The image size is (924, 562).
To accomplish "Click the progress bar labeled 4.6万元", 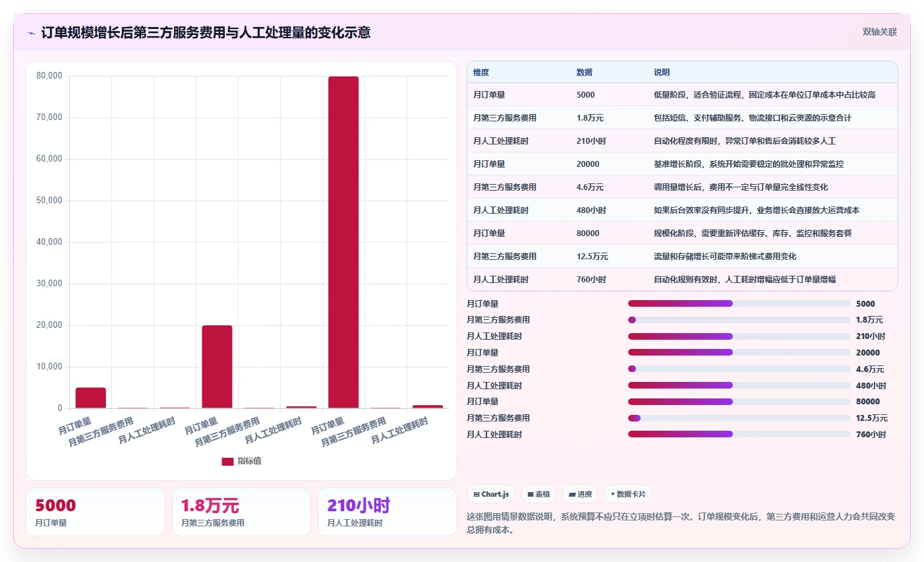I will pyautogui.click(x=739, y=369).
